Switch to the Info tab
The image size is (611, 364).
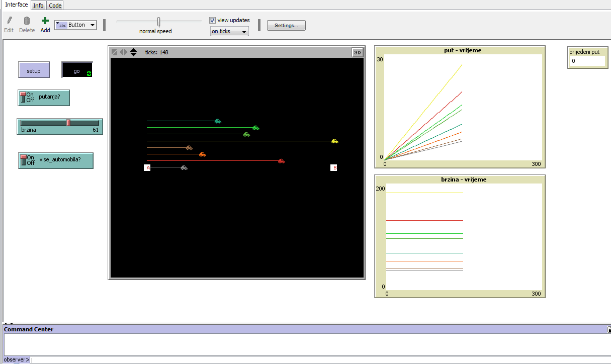pos(38,6)
